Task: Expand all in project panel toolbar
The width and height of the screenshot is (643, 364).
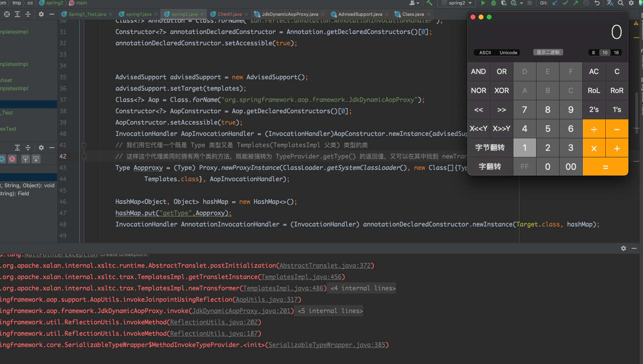Action: coord(17,14)
